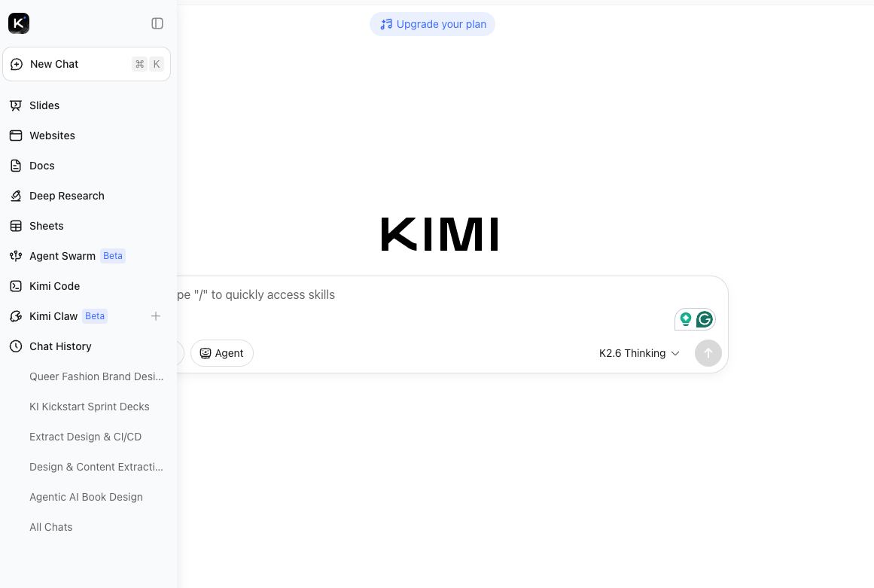This screenshot has height=588, width=874.
Task: Click the Kimi logo icon in the sidebar
Action: coord(18,23)
